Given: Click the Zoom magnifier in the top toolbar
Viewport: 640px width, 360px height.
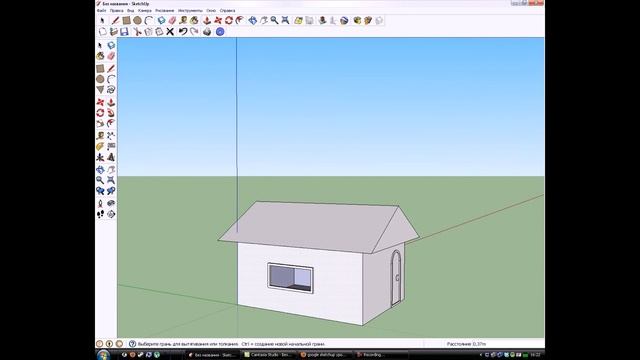Looking at the screenshot, I should [274, 20].
